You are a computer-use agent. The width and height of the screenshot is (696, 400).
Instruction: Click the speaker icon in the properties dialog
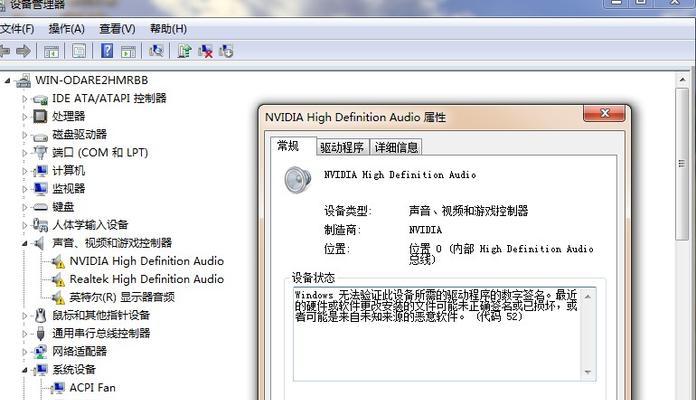click(x=297, y=180)
